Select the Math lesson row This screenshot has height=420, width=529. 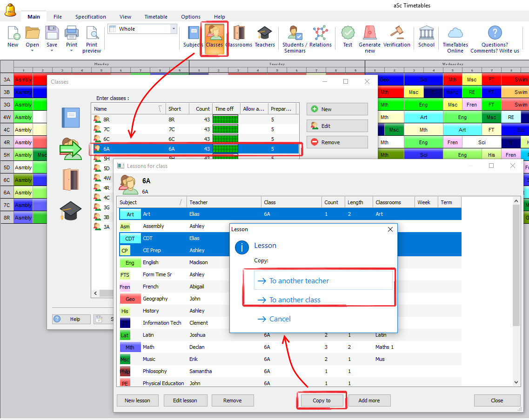coord(290,347)
